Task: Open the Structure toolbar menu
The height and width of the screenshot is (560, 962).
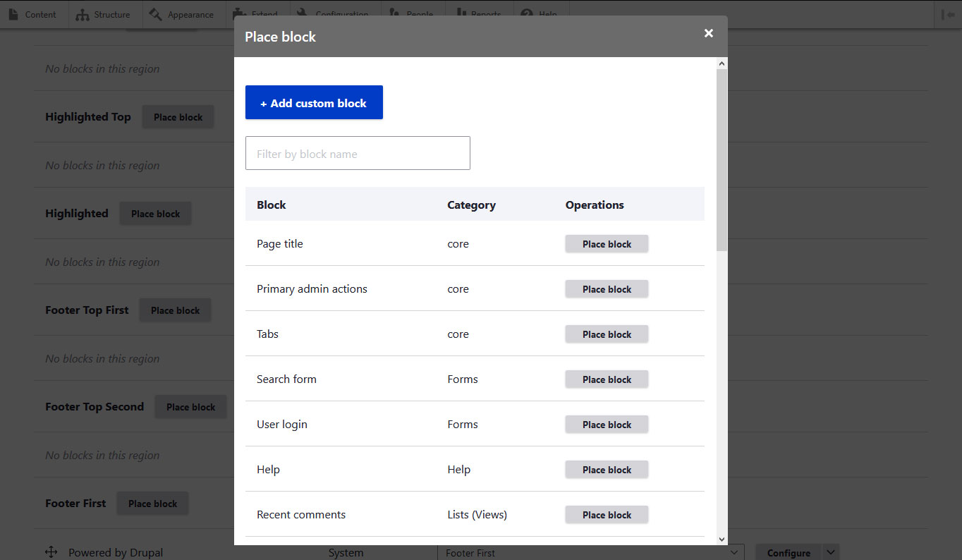Action: click(105, 14)
